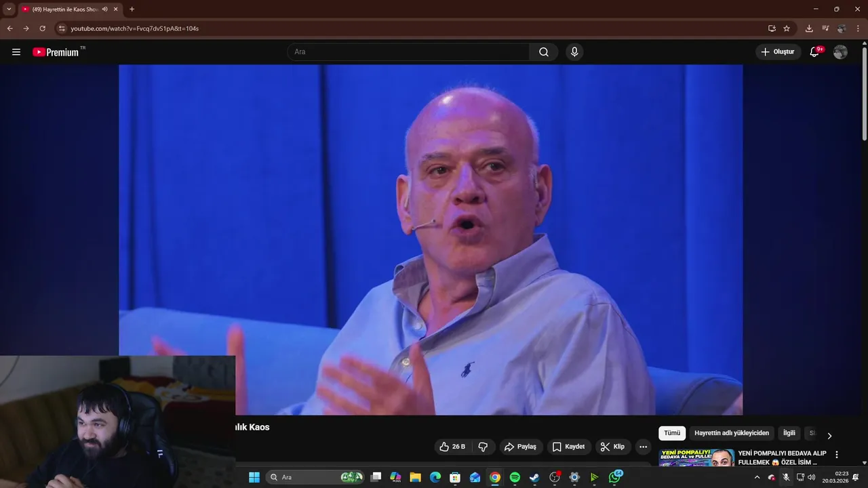Show next filter chips with arrow

829,435
